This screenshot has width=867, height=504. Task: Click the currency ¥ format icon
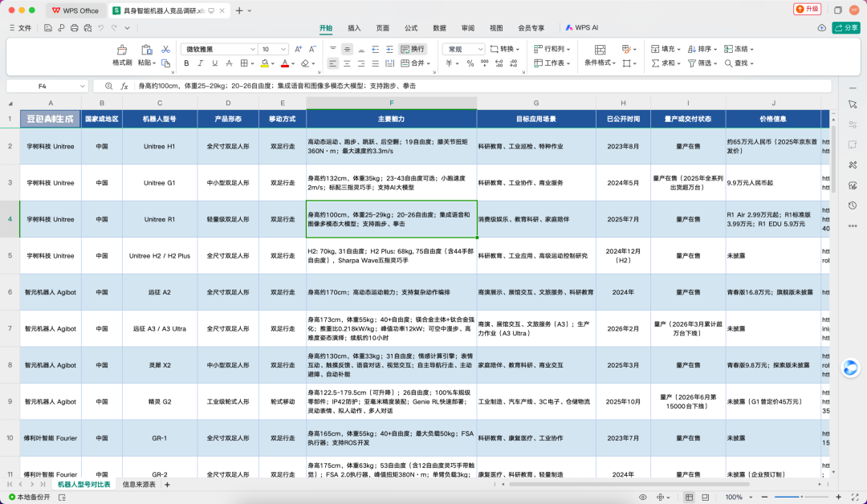[x=449, y=63]
